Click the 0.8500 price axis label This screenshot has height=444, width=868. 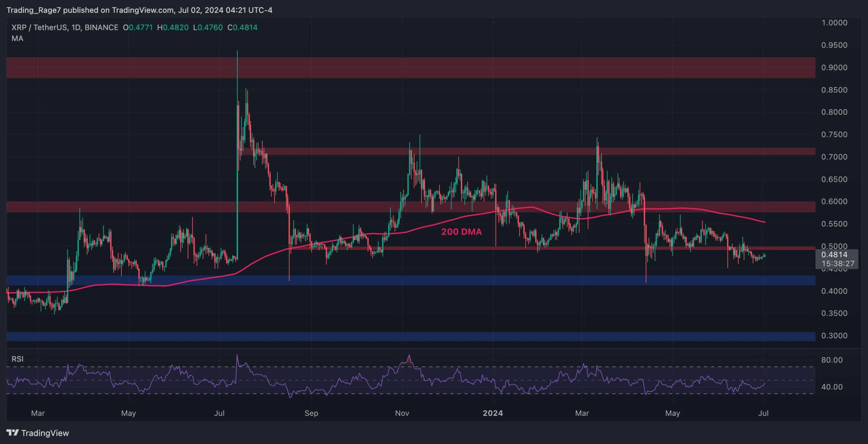click(834, 90)
